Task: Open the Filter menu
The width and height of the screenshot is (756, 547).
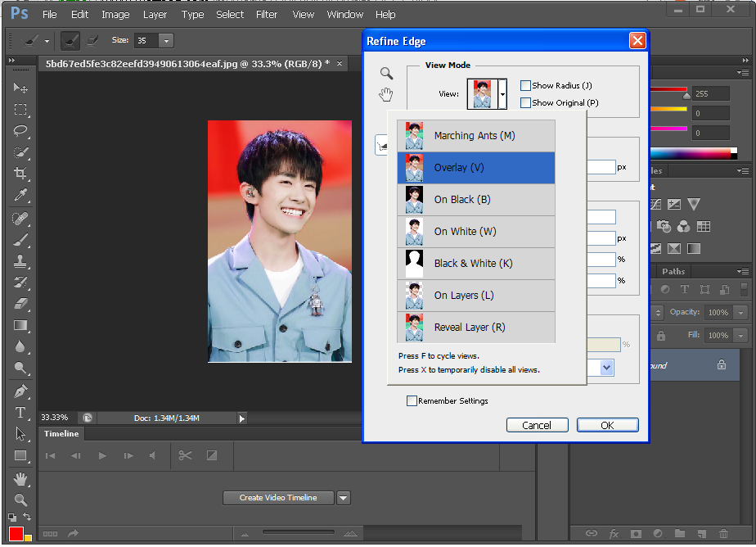Action: coord(267,14)
